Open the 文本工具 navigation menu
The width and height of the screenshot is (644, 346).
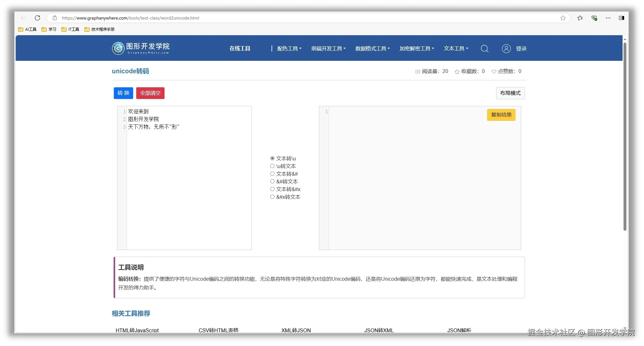tap(456, 48)
